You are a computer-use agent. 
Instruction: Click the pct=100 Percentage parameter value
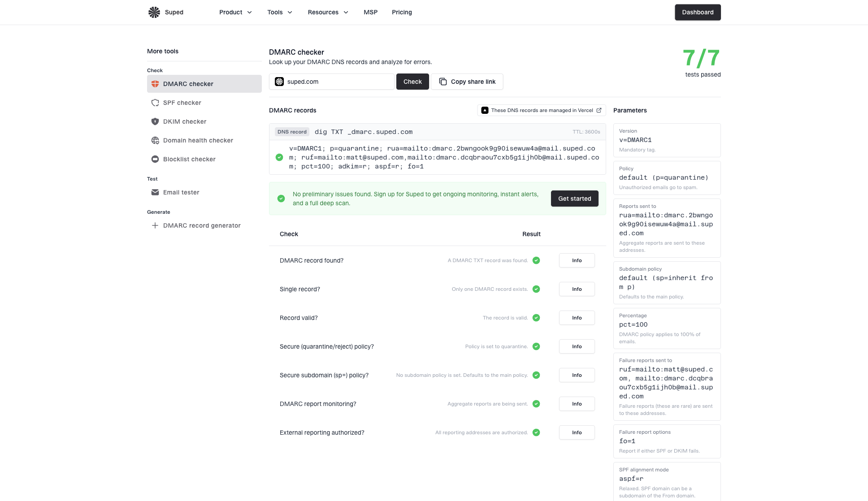click(634, 324)
